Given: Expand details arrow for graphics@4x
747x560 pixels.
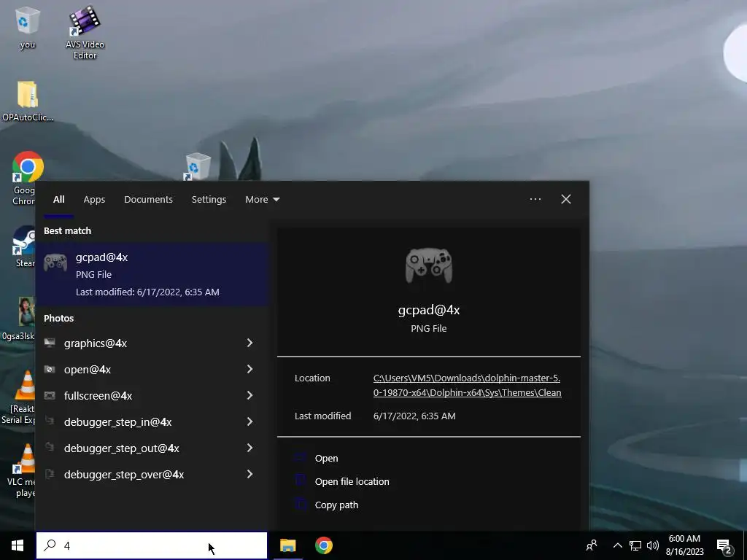Looking at the screenshot, I should pyautogui.click(x=249, y=343).
